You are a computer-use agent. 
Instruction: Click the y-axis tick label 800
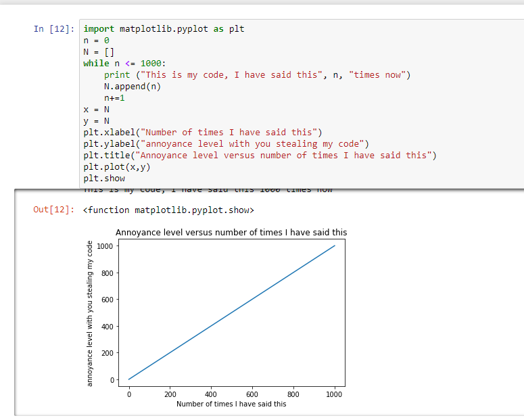click(108, 273)
